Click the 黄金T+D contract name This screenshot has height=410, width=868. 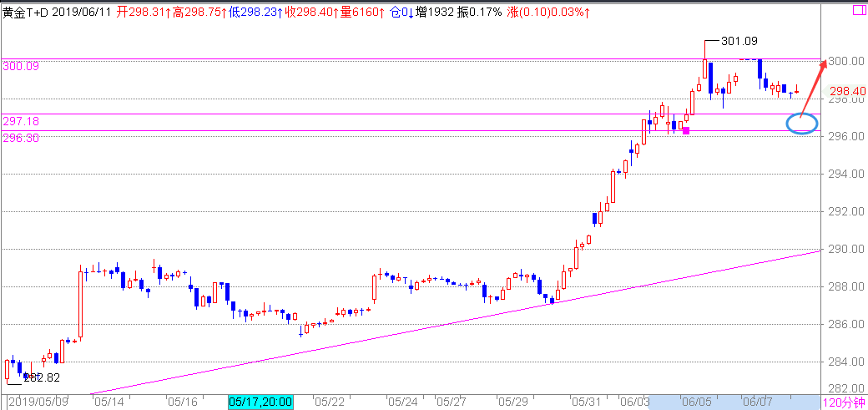26,13
